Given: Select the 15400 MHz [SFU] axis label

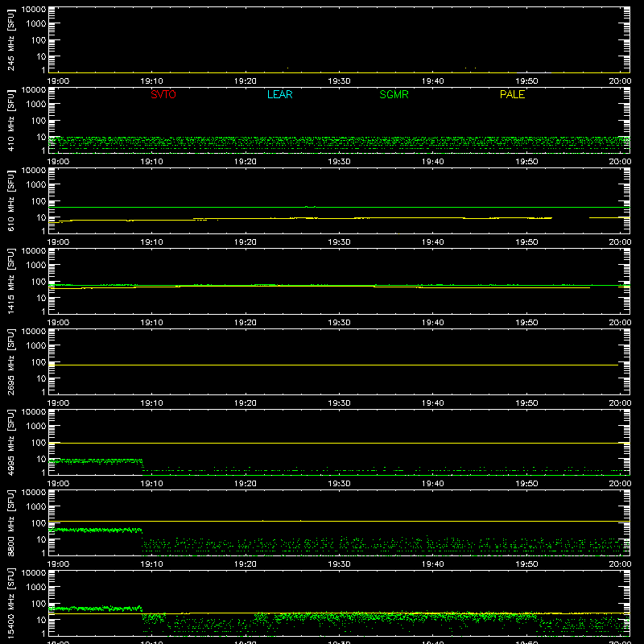Looking at the screenshot, I should (x=11, y=604).
